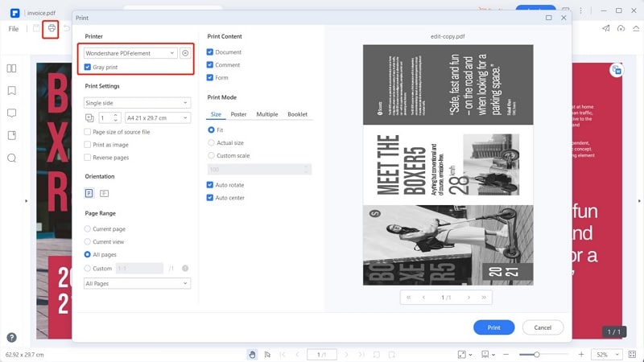
Task: Open bookmarks panel in left sidebar
Action: (x=11, y=91)
